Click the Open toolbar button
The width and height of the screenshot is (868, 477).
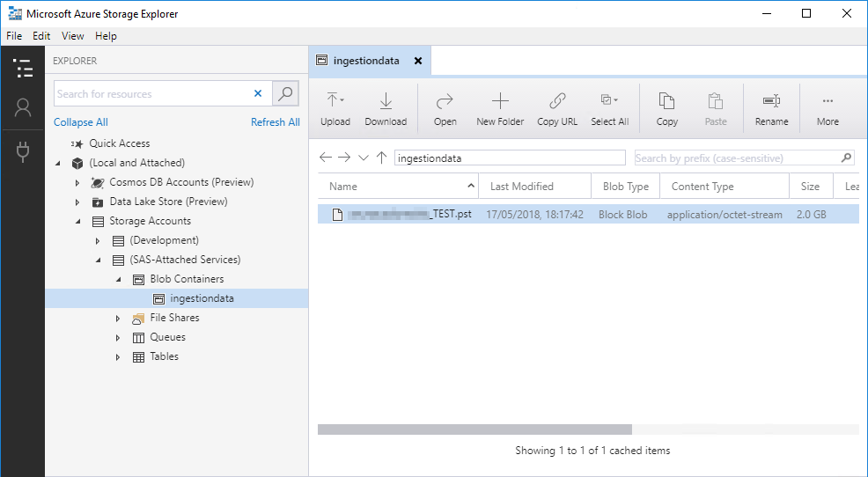(445, 109)
